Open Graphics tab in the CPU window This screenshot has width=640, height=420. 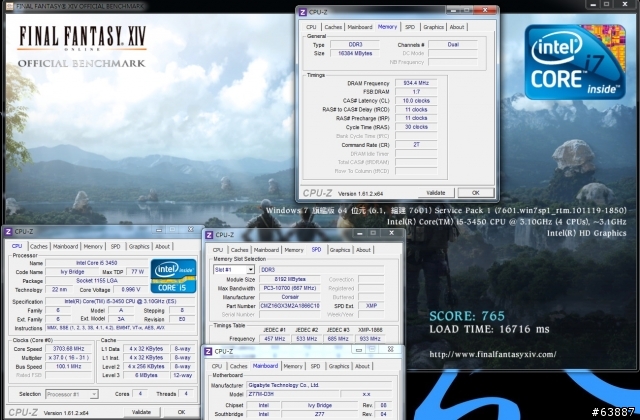(x=139, y=247)
